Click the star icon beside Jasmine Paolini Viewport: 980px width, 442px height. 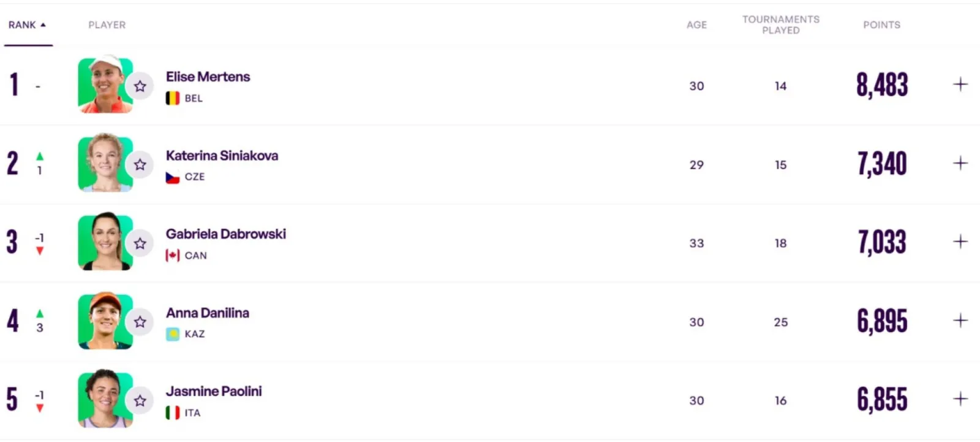coord(140,400)
